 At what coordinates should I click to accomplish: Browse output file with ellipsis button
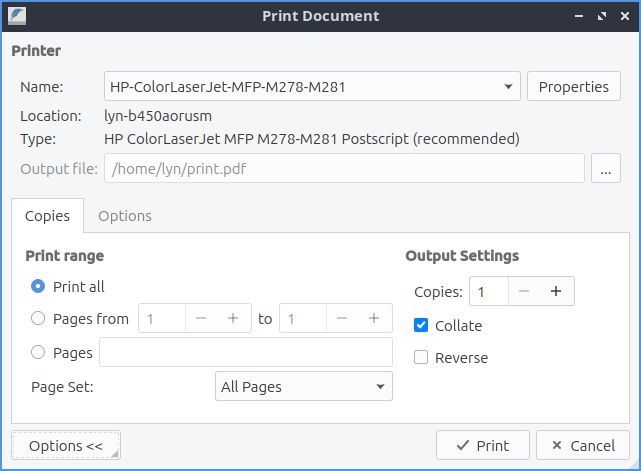click(x=606, y=168)
